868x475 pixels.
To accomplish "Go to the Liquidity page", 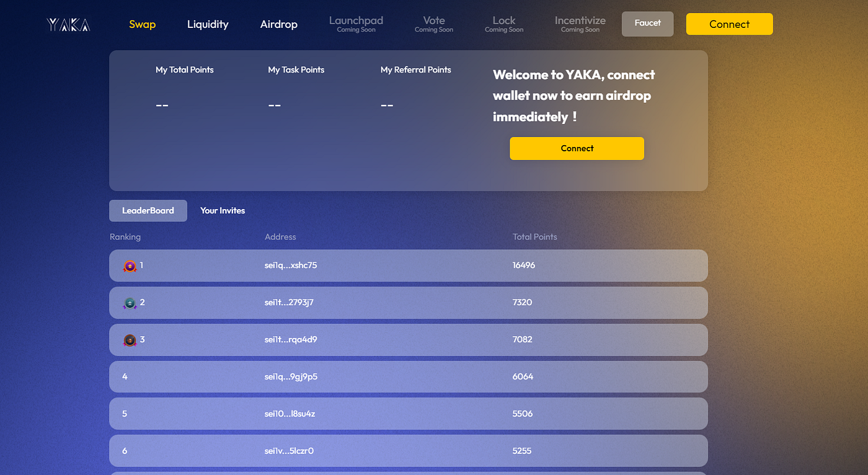I will pyautogui.click(x=208, y=24).
